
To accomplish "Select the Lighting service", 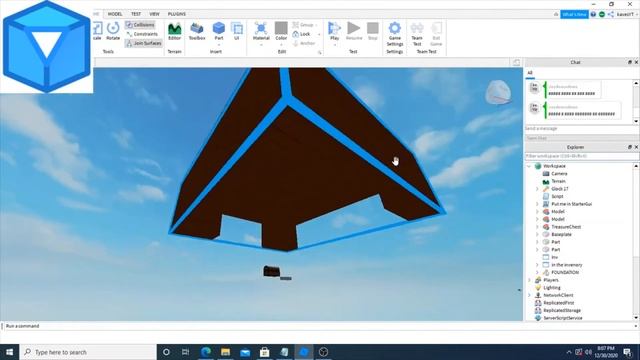I will click(x=551, y=288).
